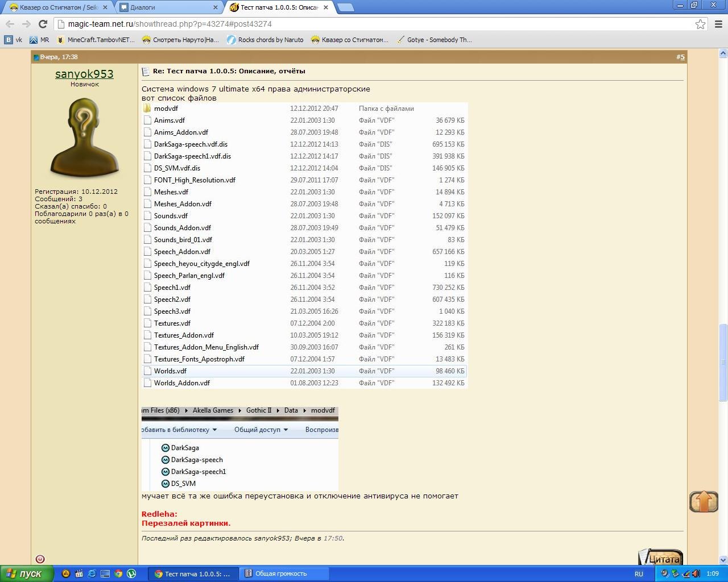The height and width of the screenshot is (582, 728).
Task: Open the пуск Start menu
Action: point(27,573)
